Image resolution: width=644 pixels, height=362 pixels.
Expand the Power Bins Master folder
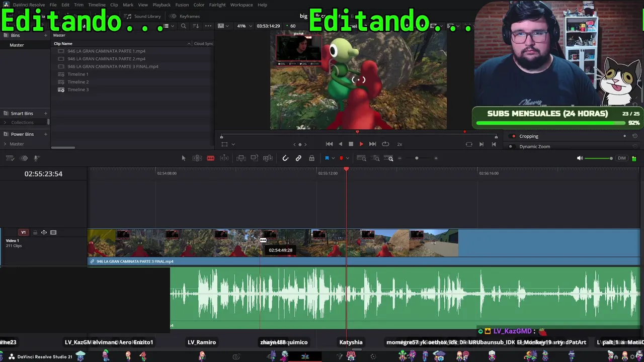5,144
